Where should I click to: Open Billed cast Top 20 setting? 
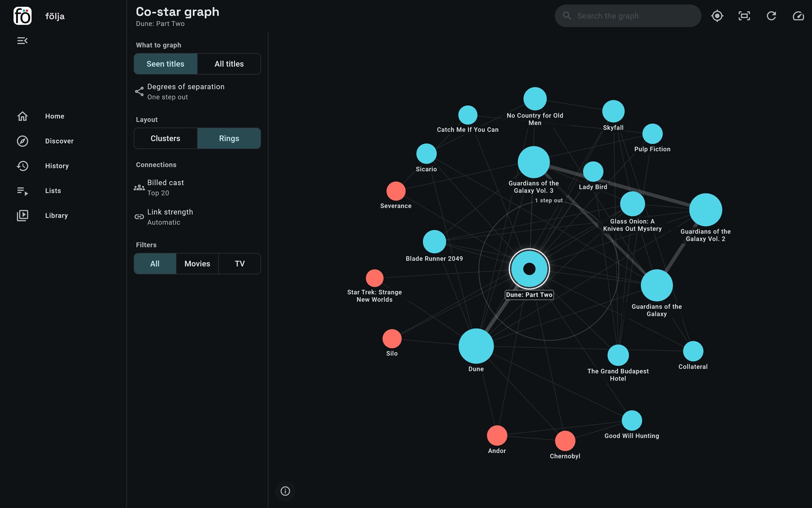197,187
